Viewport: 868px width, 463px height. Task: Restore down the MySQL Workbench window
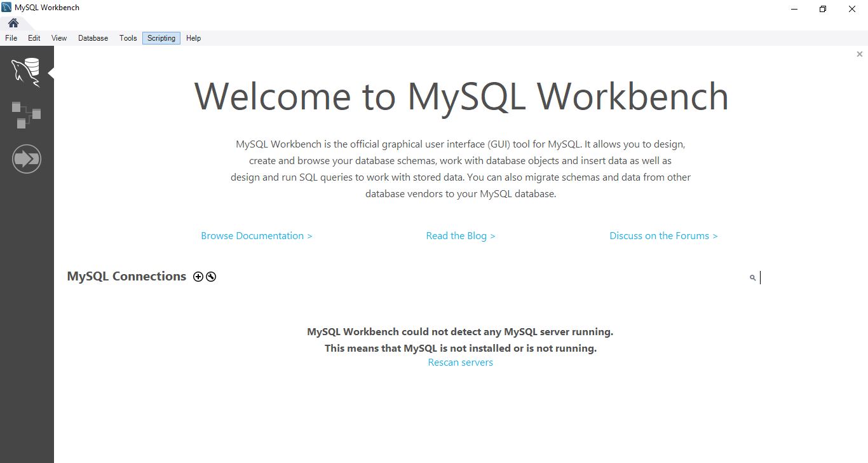[x=823, y=9]
